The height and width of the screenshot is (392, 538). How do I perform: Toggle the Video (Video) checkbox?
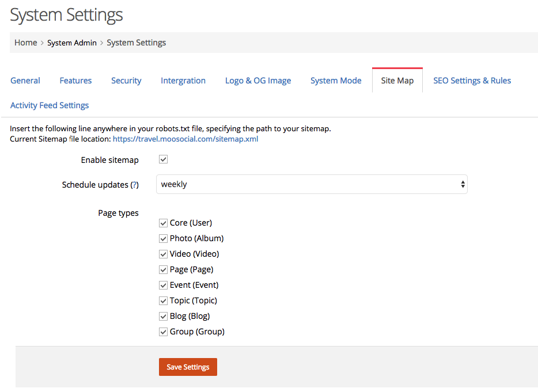pyautogui.click(x=164, y=254)
